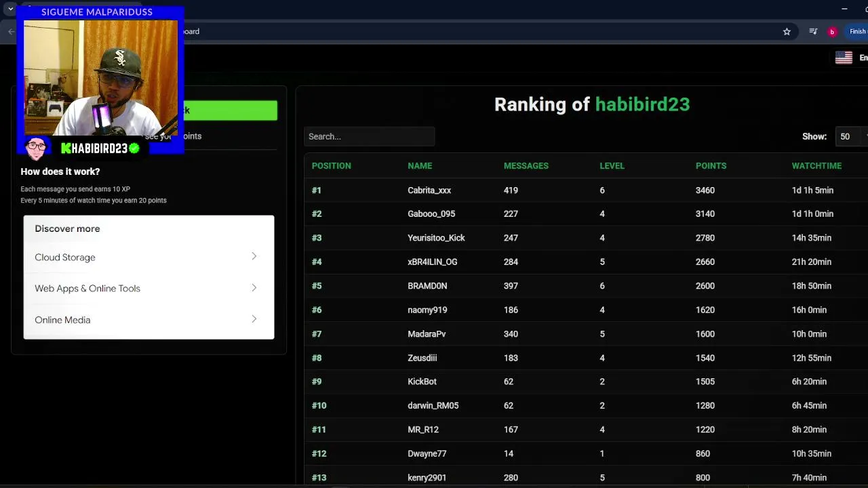Click the United States flag language icon

click(844, 58)
